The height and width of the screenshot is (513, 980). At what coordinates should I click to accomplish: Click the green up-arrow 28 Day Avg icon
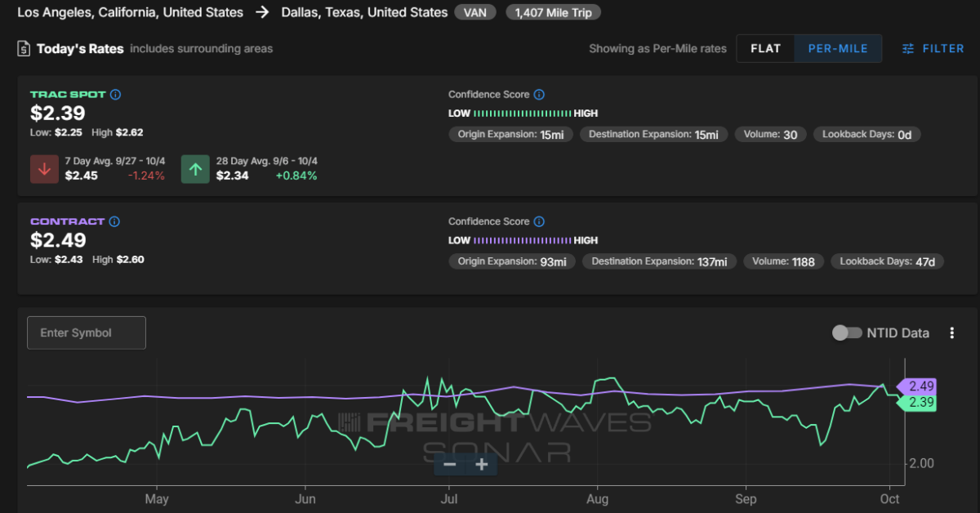[195, 169]
